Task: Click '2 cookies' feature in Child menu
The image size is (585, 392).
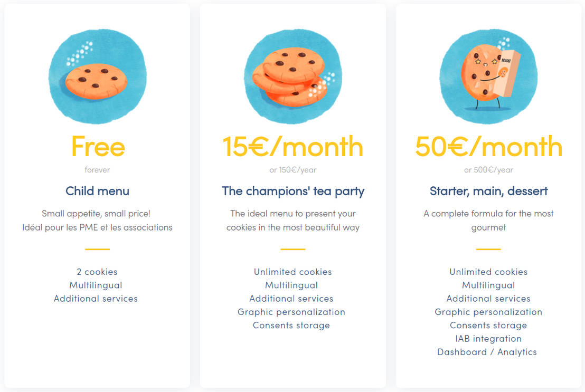Action: (97, 272)
